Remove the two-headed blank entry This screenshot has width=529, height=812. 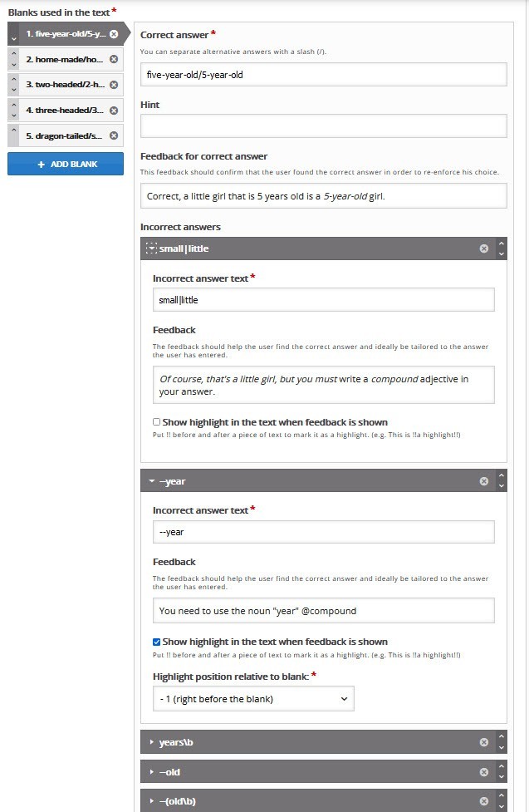(114, 84)
